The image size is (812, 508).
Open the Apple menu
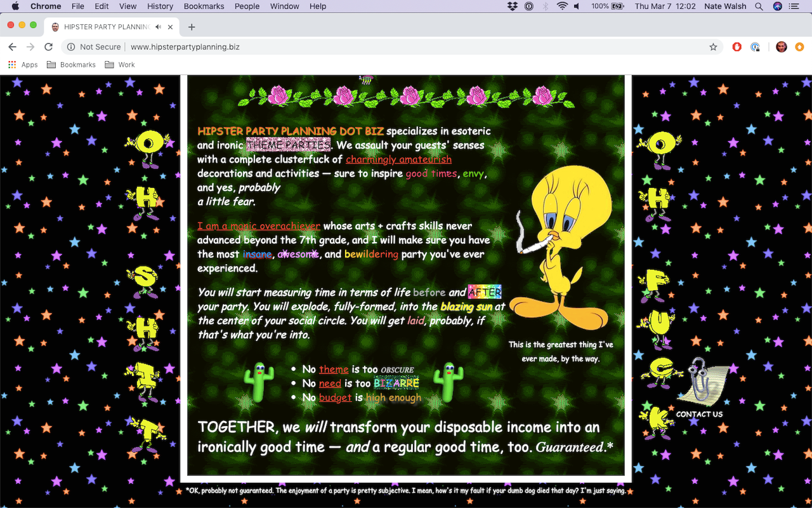tap(15, 6)
